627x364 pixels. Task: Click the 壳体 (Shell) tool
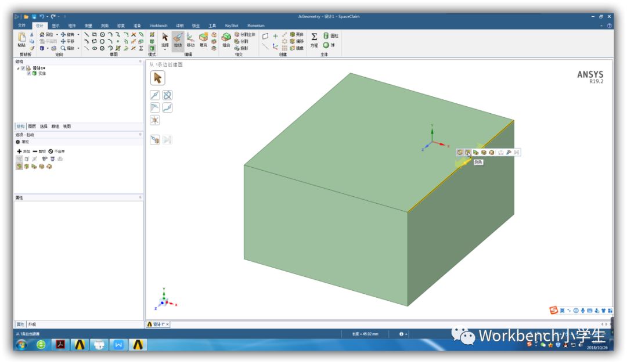pos(297,34)
